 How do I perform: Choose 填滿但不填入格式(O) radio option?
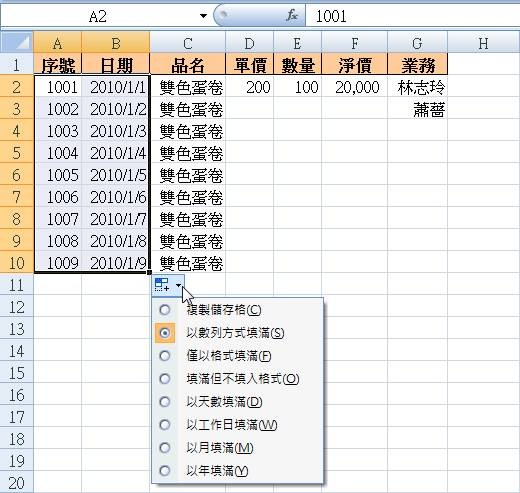coord(165,379)
